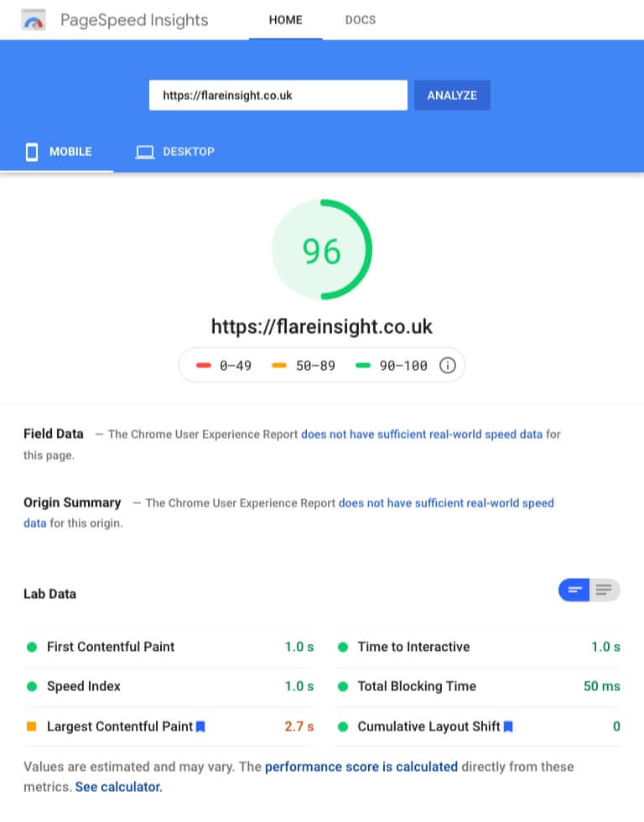Image resolution: width=644 pixels, height=822 pixels.
Task: Open the performance score is calculated link
Action: coord(361,767)
